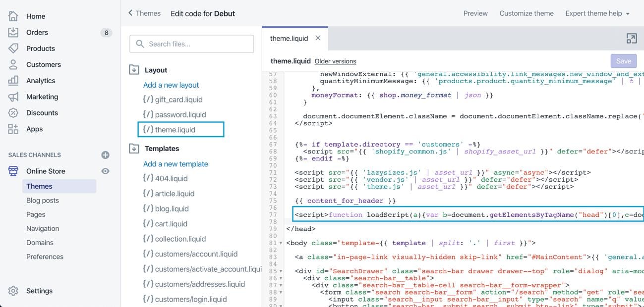Collapse the Templates folder
The height and width of the screenshot is (307, 644).
[134, 148]
